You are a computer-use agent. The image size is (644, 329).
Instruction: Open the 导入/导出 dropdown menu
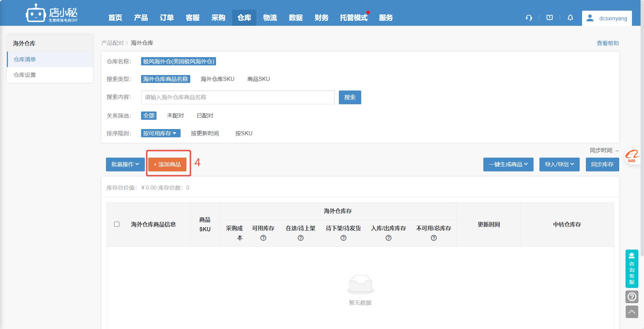[x=559, y=164]
